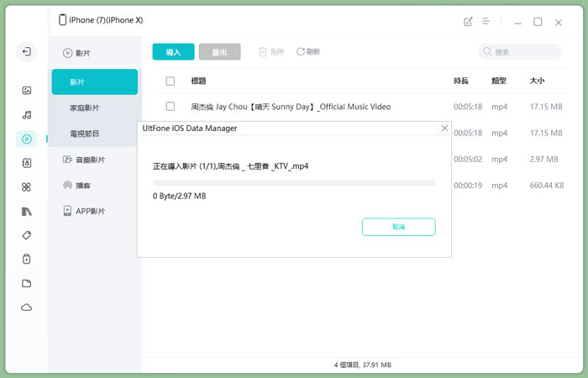Image resolution: width=588 pixels, height=378 pixels.
Task: Click the 取消 button in import dialog
Action: point(398,227)
